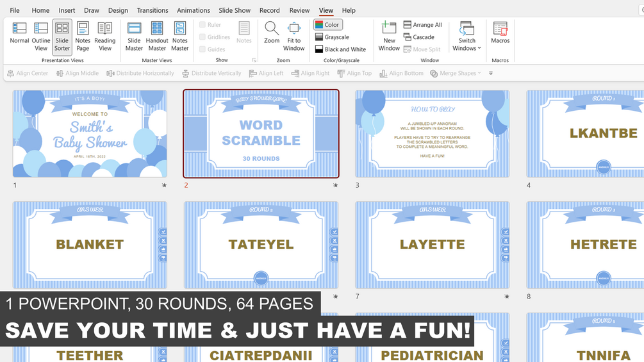This screenshot has width=644, height=362.
Task: Open Outline View
Action: point(40,36)
